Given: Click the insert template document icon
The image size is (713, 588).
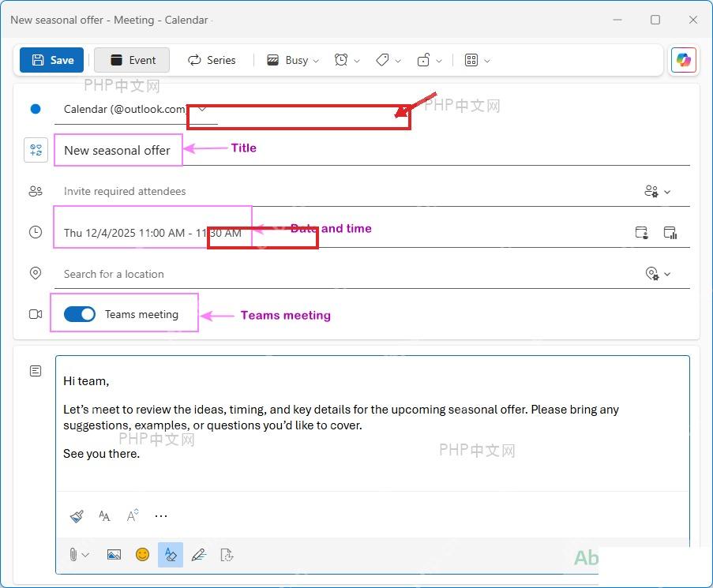Looking at the screenshot, I should point(227,554).
